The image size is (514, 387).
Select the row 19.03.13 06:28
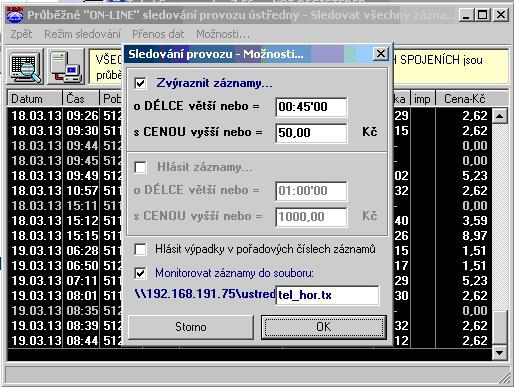click(249, 251)
